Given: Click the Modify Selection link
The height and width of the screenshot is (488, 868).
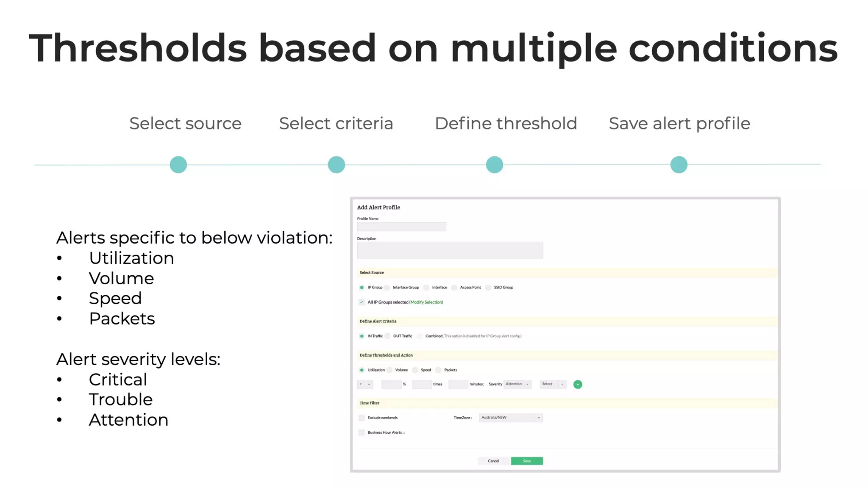Looking at the screenshot, I should point(426,302).
